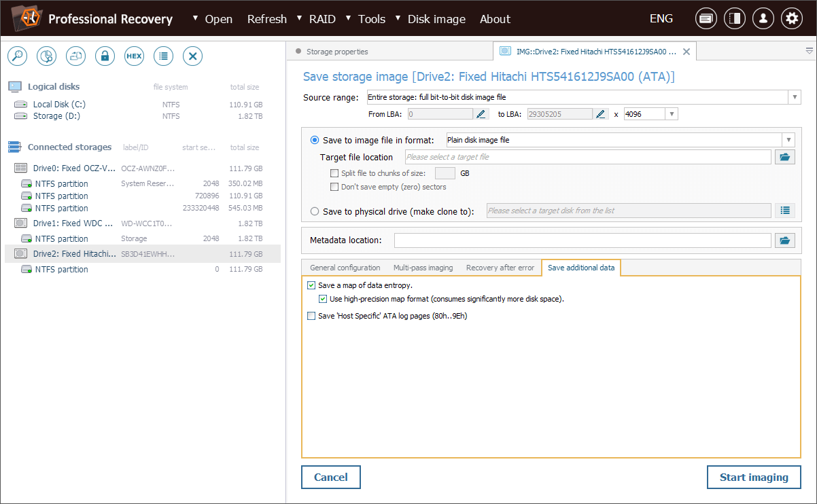
Task: Open the settings gear icon
Action: click(792, 19)
